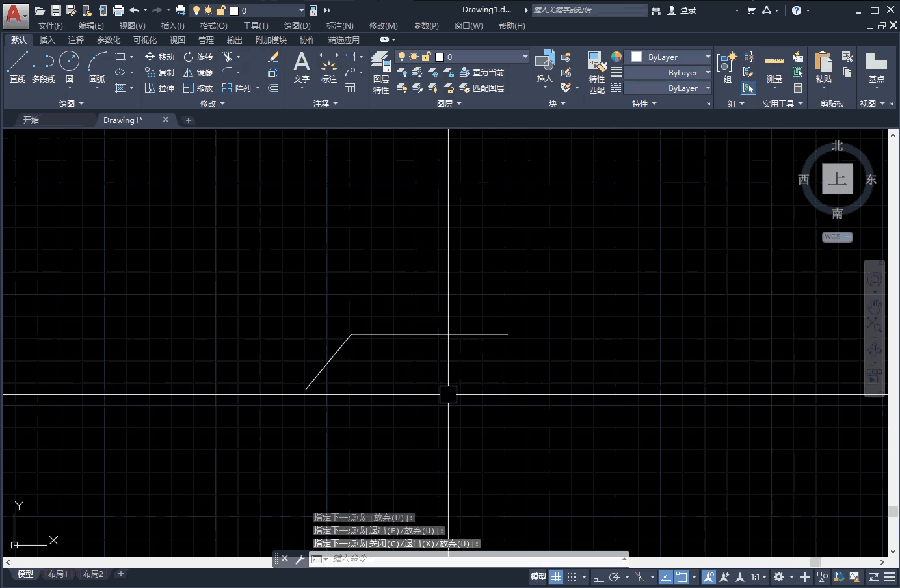The width and height of the screenshot is (900, 588).
Task: Open 图层特性 layer properties manager
Action: [x=381, y=73]
